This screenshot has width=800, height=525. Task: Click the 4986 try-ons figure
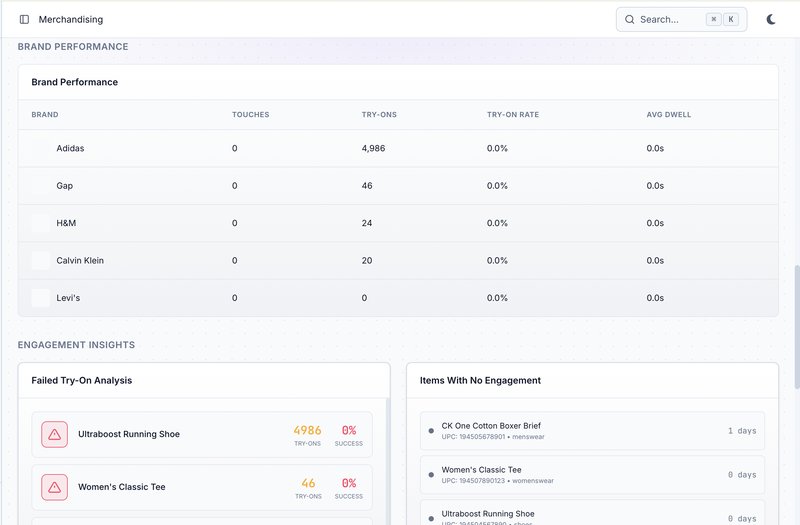(307, 430)
